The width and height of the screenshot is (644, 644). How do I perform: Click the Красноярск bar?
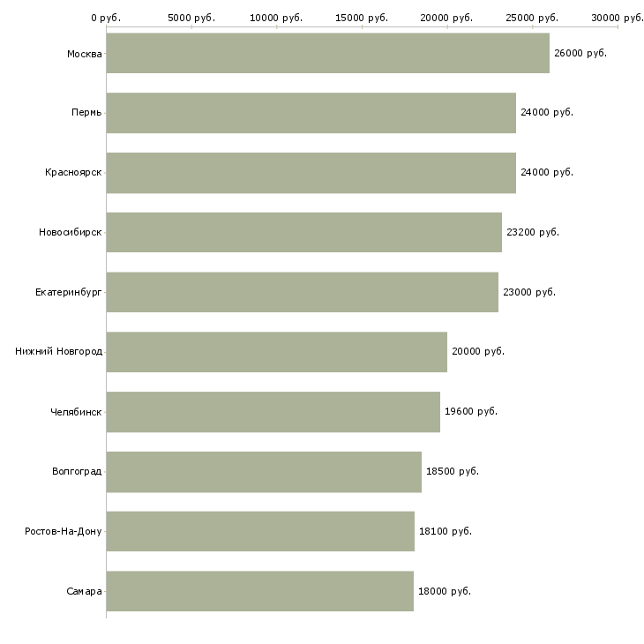pyautogui.click(x=311, y=173)
